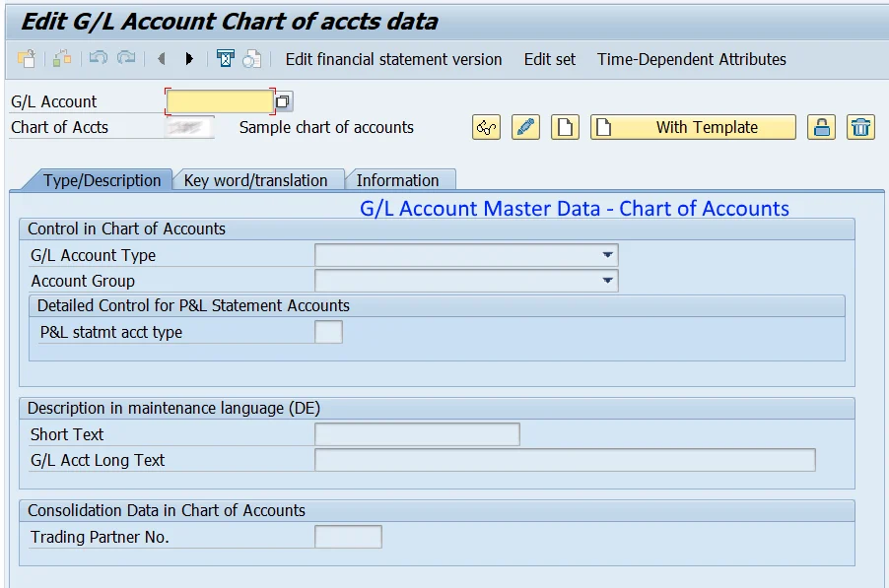Click the 'G/L Acct Long Text' label
Viewport: 889px width, 588px height.
[x=98, y=460]
